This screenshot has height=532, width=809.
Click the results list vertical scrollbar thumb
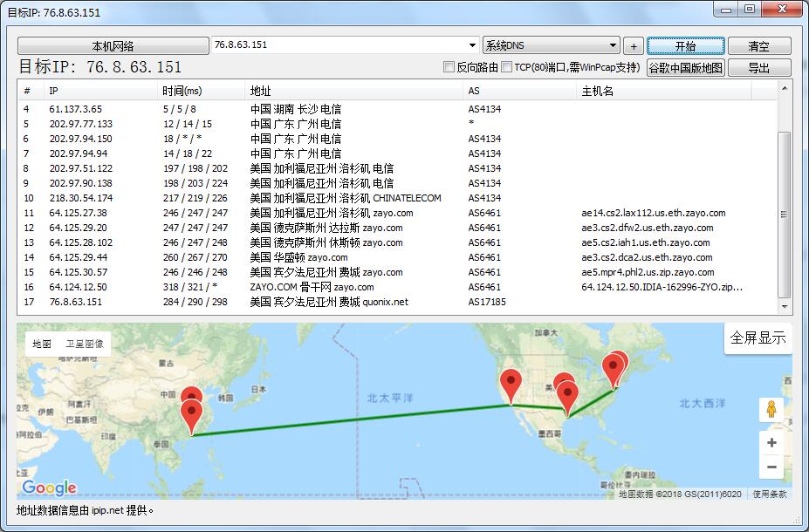point(784,214)
